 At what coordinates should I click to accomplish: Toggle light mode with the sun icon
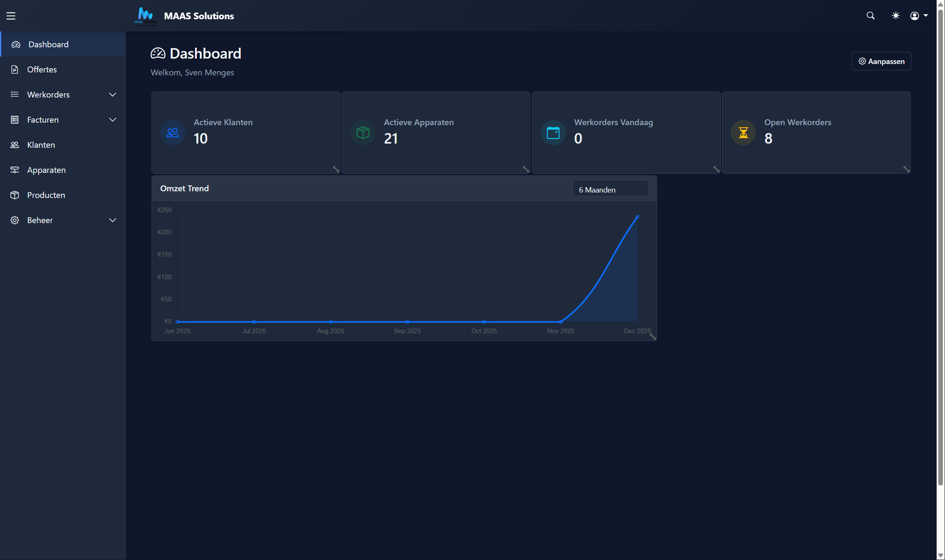point(896,15)
